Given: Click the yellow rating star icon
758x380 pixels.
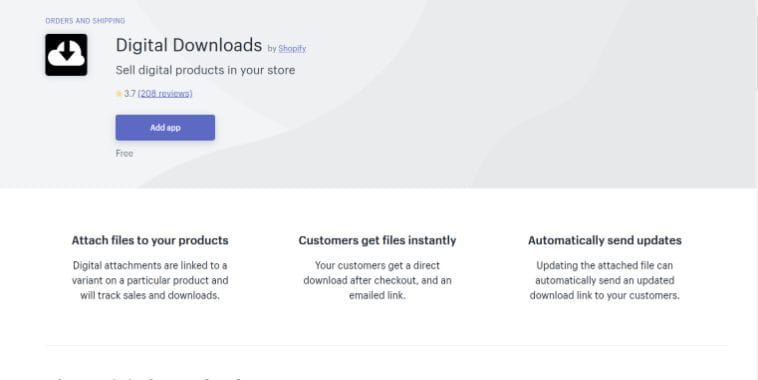Looking at the screenshot, I should click(119, 94).
